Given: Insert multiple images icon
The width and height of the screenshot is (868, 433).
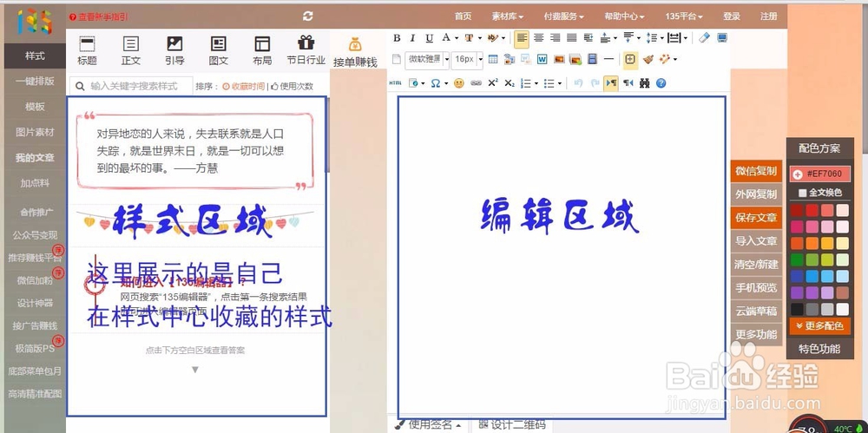Looking at the screenshot, I should tap(575, 59).
